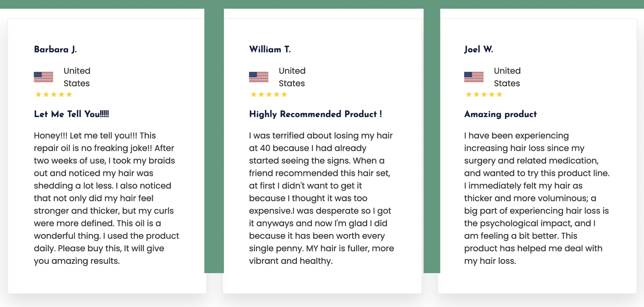This screenshot has height=307, width=644.
Task: Click Joel W.'s five-star rating
Action: pyautogui.click(x=484, y=94)
